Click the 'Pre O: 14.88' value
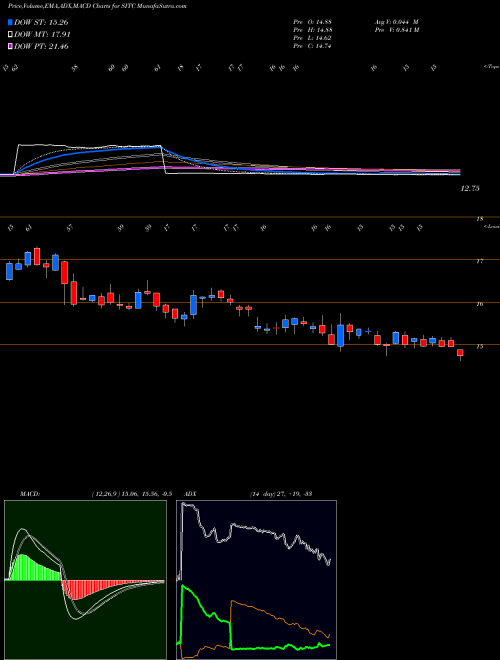This screenshot has height=660, width=500. 313,21
